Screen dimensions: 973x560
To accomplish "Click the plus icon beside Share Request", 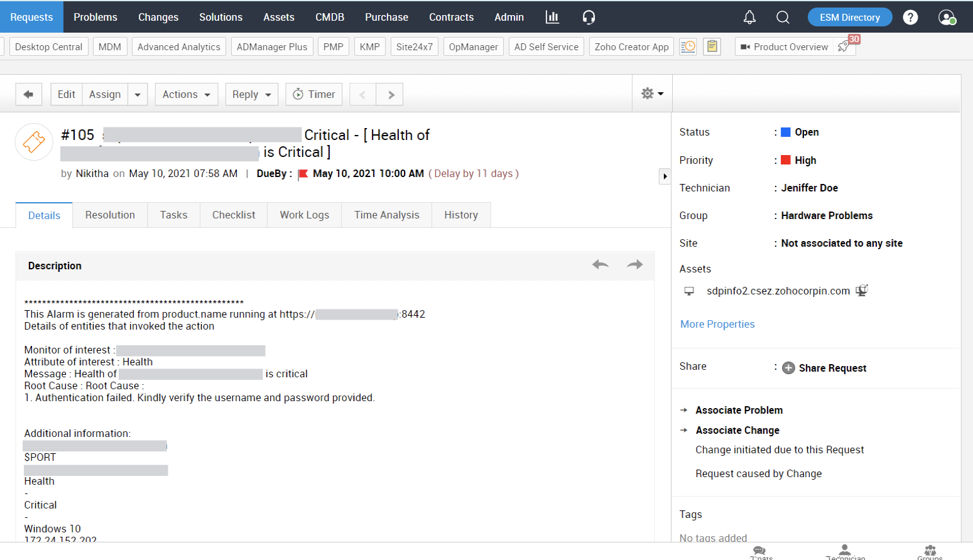I will click(x=788, y=368).
